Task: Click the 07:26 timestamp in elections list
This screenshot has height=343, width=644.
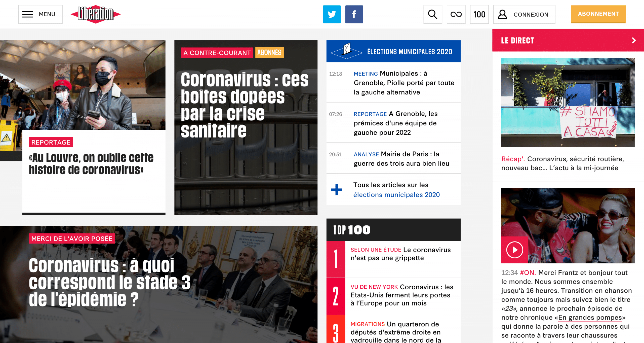Action: [x=335, y=114]
